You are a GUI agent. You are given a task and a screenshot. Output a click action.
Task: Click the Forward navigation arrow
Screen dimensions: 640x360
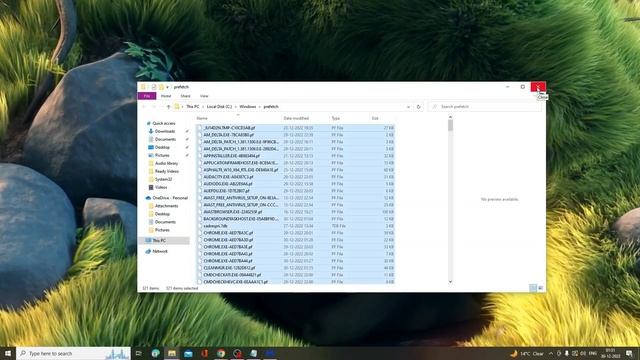(x=154, y=107)
